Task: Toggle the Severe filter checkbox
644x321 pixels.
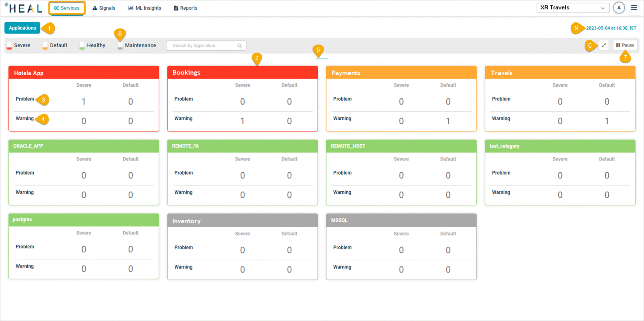Action: (x=9, y=45)
